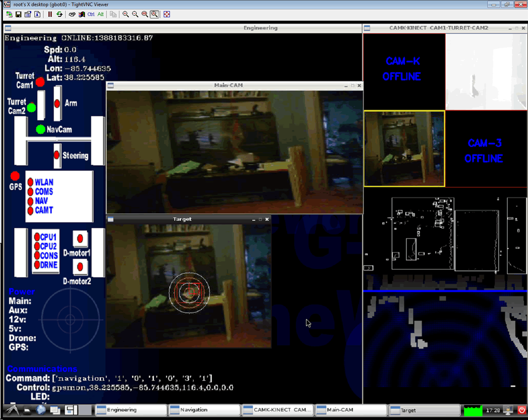
Task: Click the NavCam green status indicator
Action: [x=40, y=129]
